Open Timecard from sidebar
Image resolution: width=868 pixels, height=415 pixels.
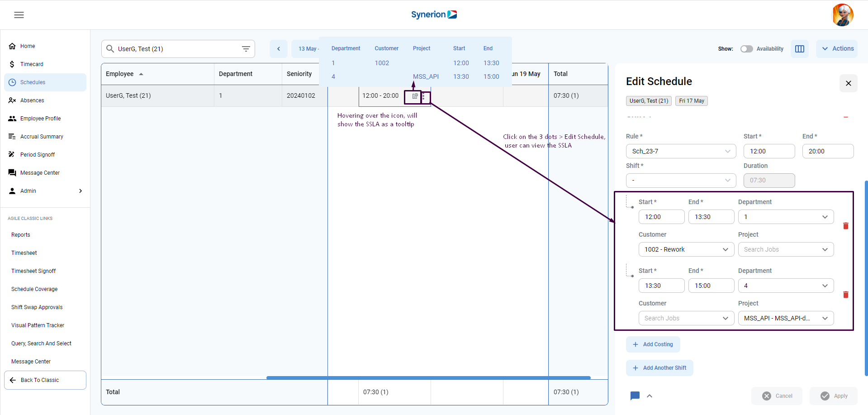[45, 64]
